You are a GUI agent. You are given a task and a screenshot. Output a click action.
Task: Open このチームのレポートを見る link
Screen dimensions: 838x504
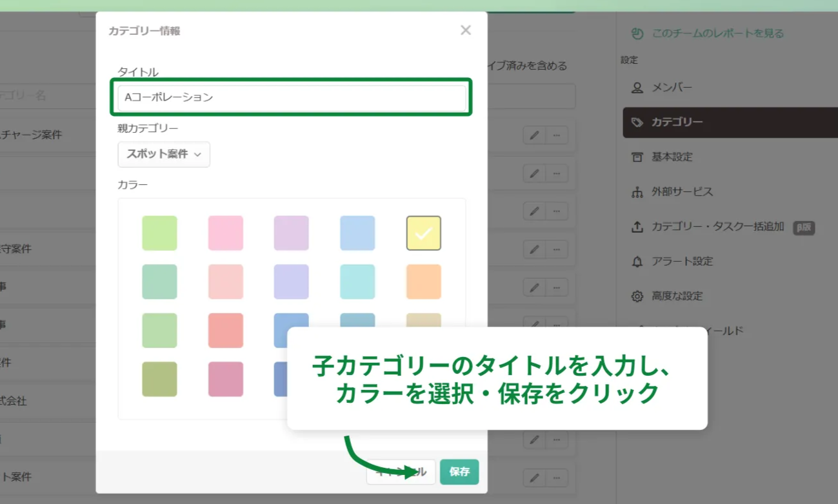tap(717, 34)
